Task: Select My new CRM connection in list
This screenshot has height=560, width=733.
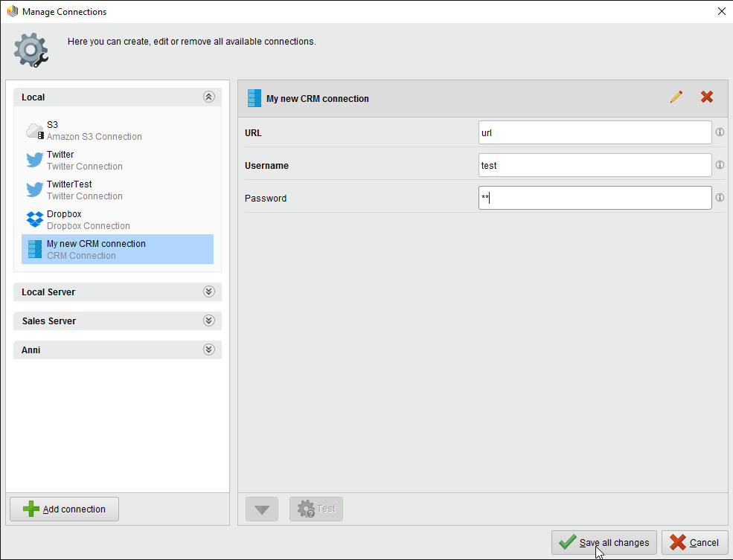Action: [96, 250]
